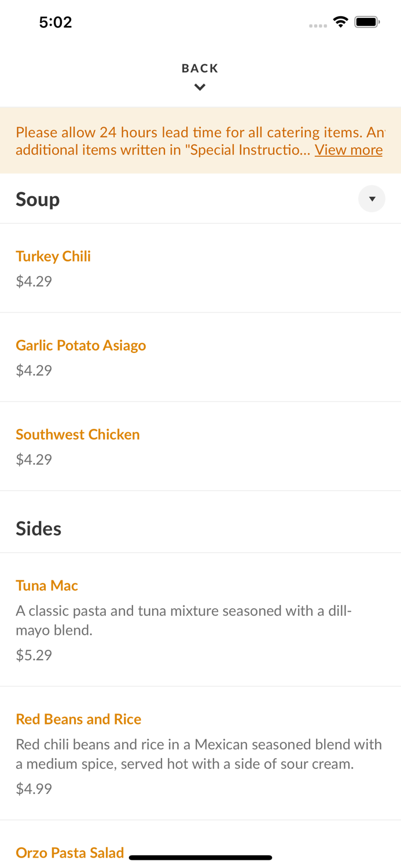
Task: Tap the clock showing 5:02
Action: tap(56, 22)
